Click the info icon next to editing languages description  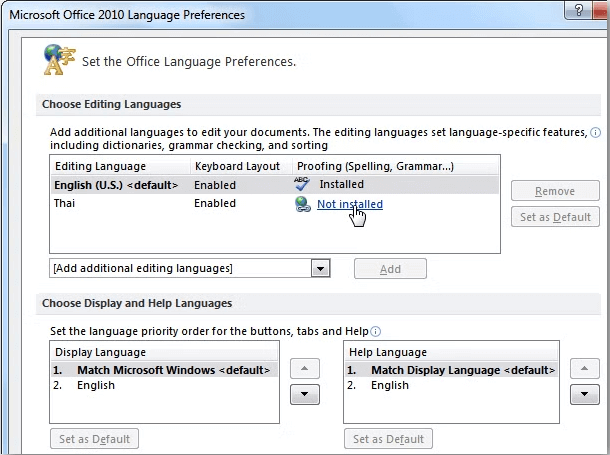595,133
